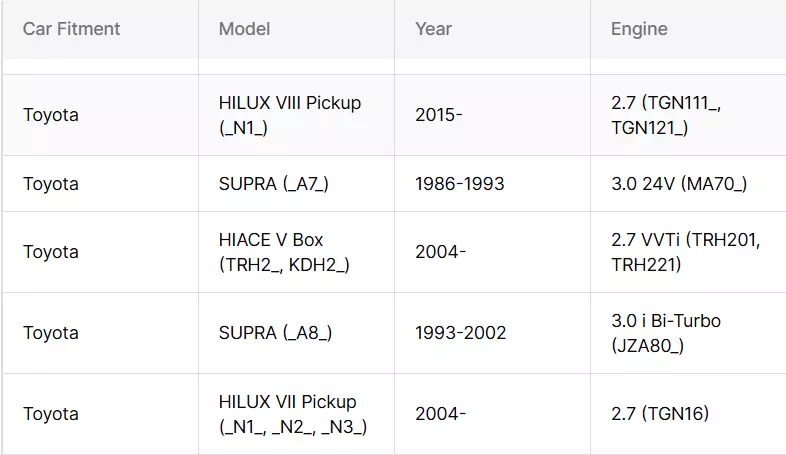This screenshot has height=455, width=786.
Task: Click Toyota in the SUPRA (_A7_) row
Action: point(51,184)
